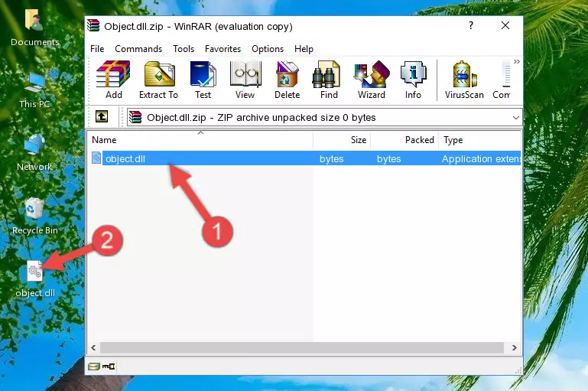Sort by the Name column header
This screenshot has width=588, height=391.
[200, 140]
